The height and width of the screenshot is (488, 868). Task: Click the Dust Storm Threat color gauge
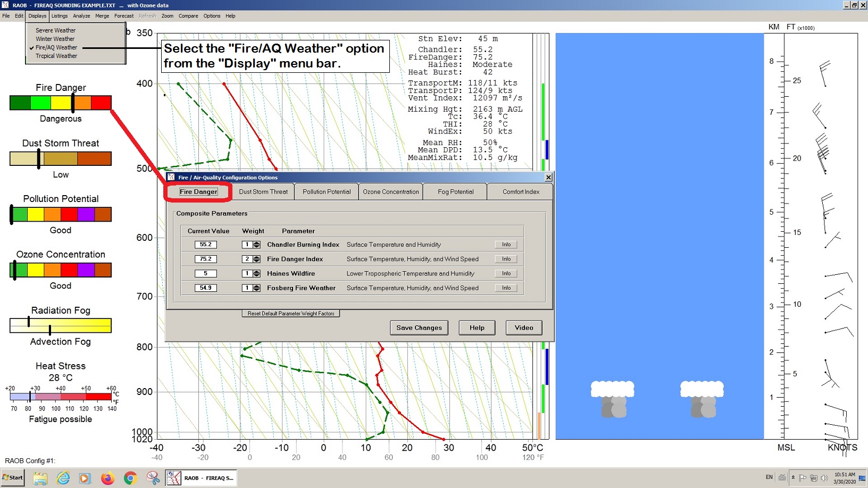pyautogui.click(x=61, y=158)
